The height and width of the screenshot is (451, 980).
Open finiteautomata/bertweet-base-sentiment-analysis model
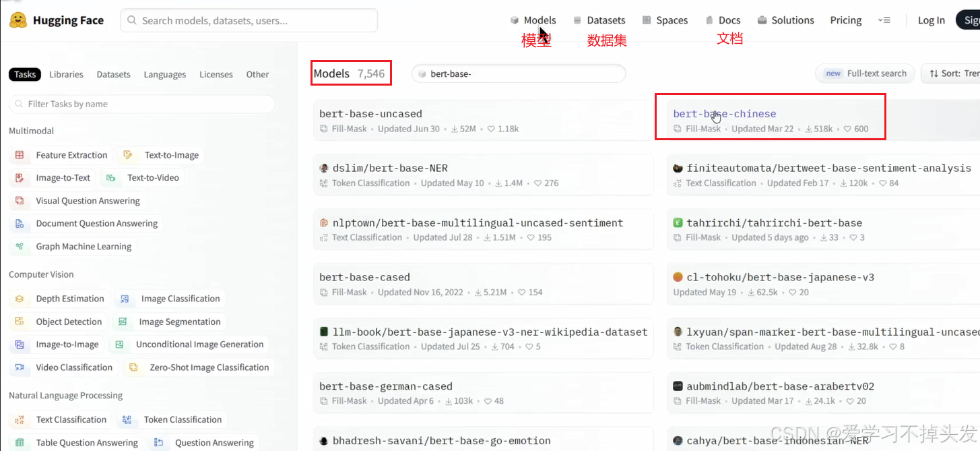point(823,175)
